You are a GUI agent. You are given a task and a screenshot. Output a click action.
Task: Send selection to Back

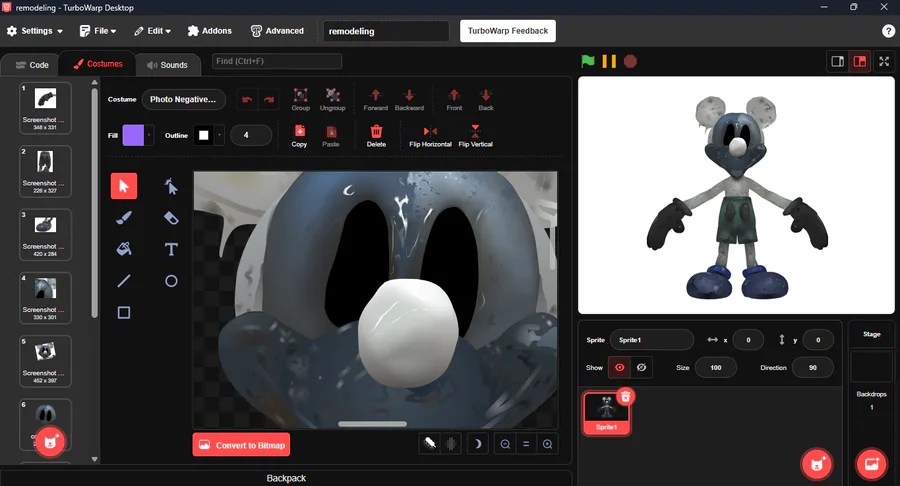point(486,99)
